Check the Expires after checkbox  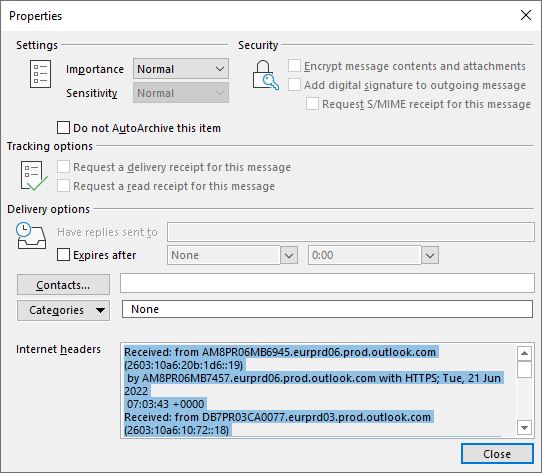tap(63, 255)
